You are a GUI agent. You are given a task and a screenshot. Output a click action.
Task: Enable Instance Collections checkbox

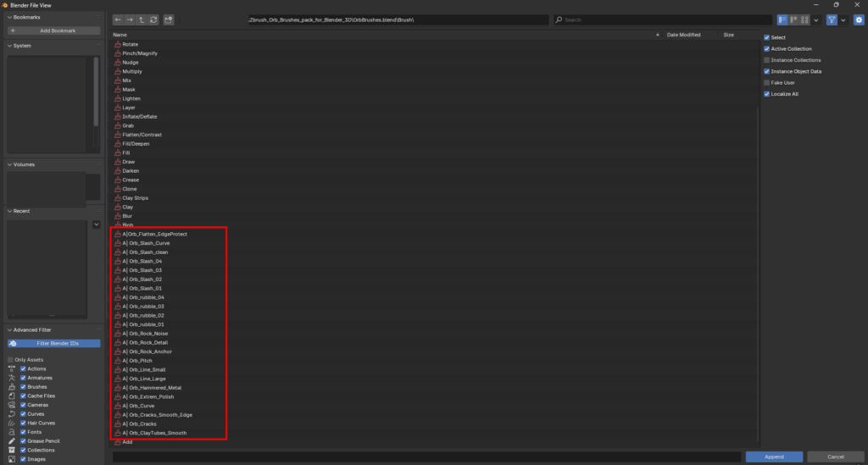click(766, 60)
